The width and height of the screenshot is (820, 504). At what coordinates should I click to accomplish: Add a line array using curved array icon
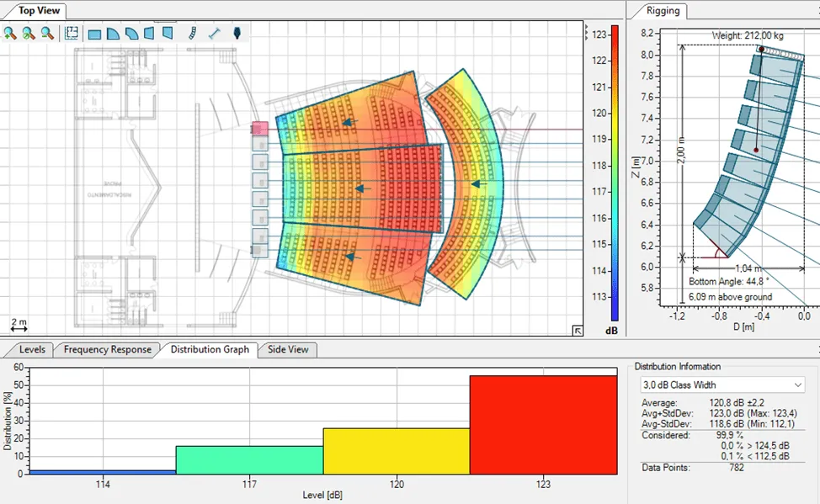(193, 34)
